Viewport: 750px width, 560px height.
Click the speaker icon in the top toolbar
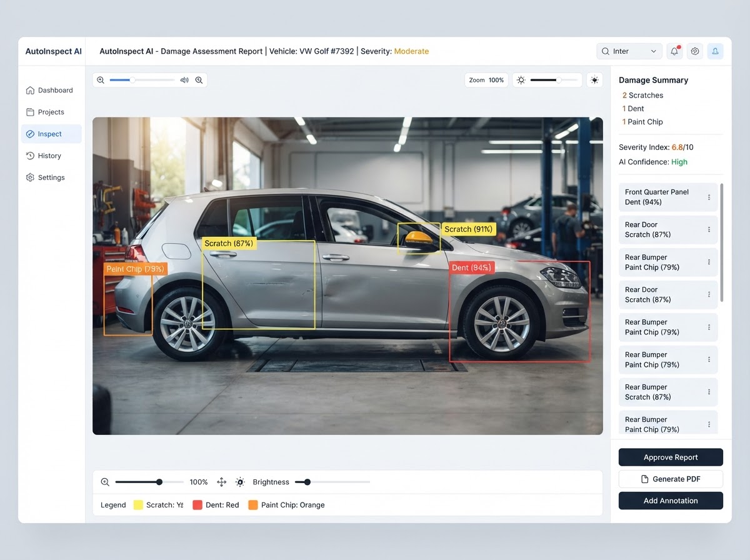click(184, 80)
